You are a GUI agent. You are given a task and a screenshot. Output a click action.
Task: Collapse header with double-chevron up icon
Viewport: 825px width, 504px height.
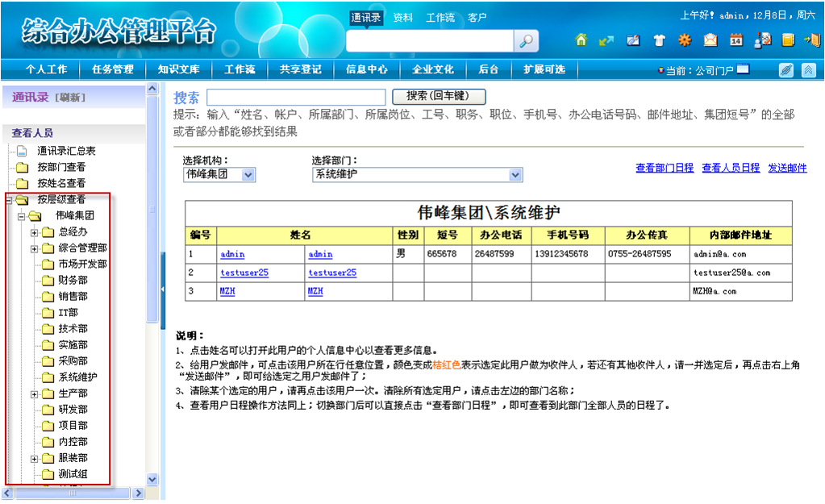point(808,70)
